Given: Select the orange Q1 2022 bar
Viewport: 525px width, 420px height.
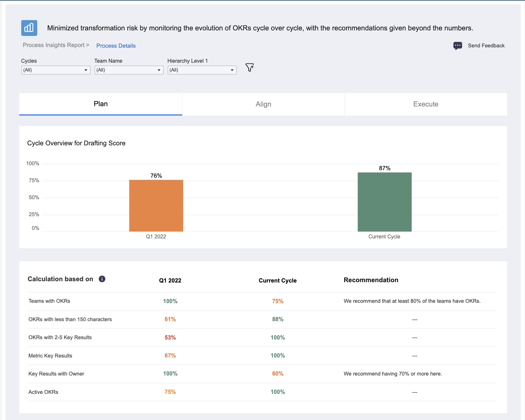Looking at the screenshot, I should (156, 206).
